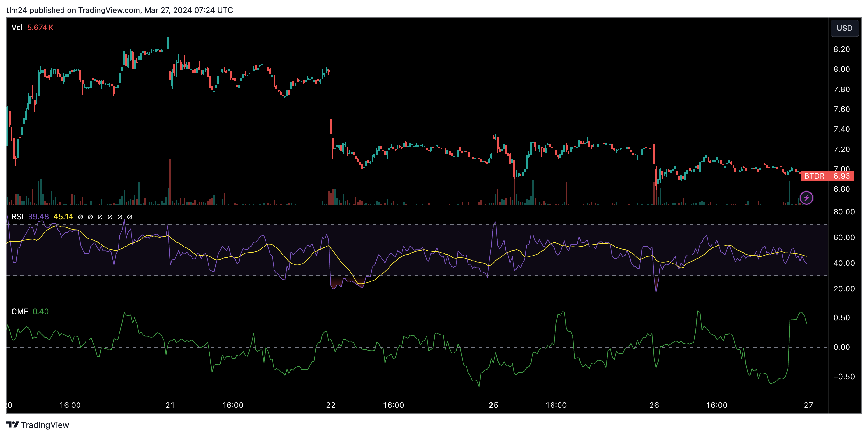Click the bold 25 date marker on time axis

[x=493, y=405]
